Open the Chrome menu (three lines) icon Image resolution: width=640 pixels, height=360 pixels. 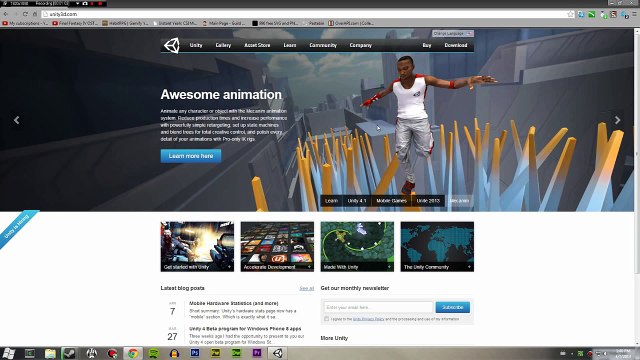click(635, 14)
